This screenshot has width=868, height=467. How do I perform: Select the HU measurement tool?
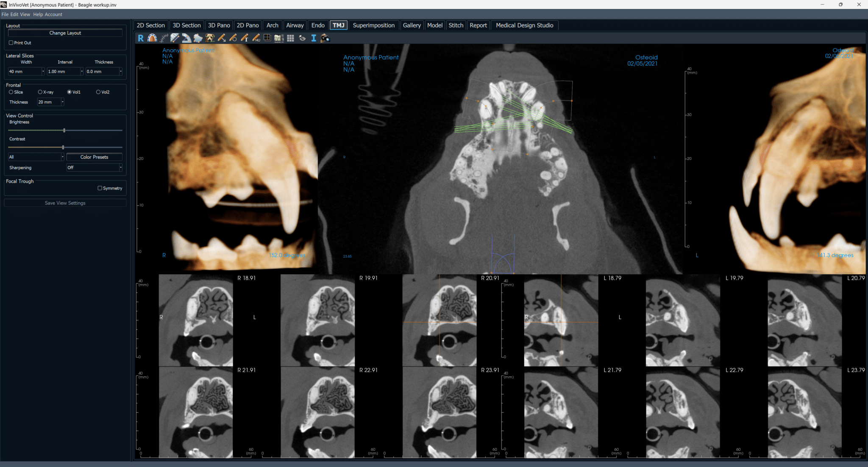[256, 38]
